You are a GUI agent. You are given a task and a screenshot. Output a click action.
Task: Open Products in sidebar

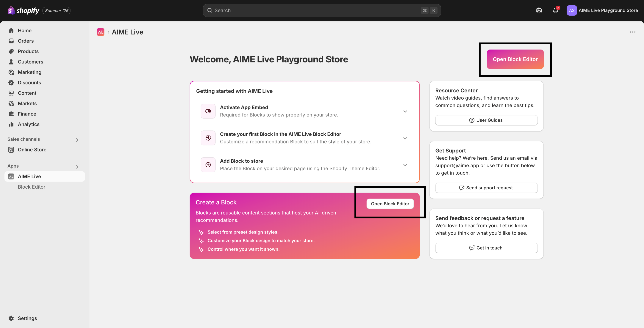(x=45, y=51)
